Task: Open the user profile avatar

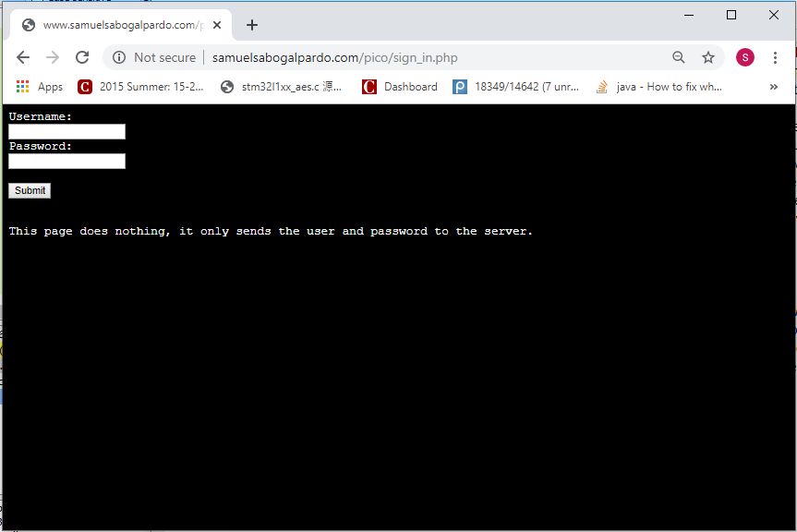Action: pyautogui.click(x=744, y=57)
